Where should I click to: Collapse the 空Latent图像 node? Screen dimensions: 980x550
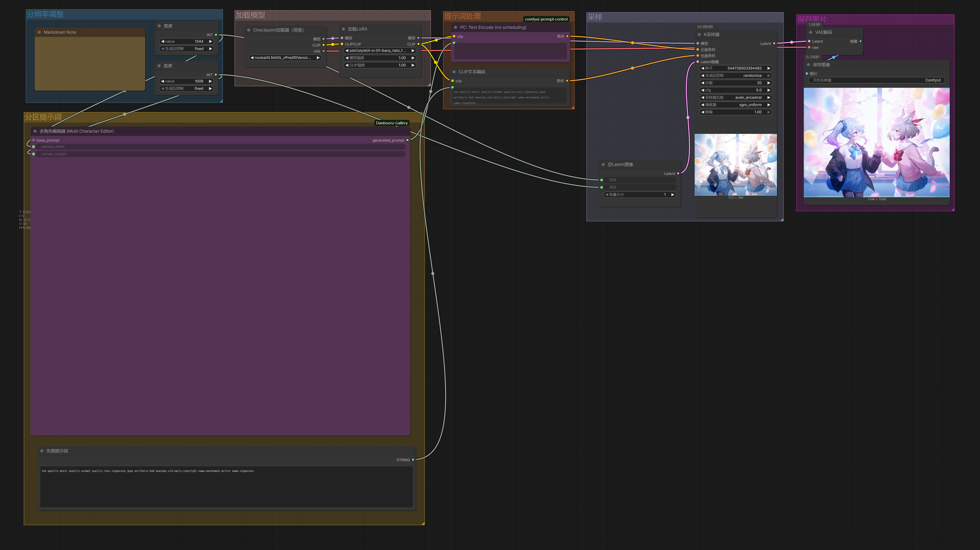[603, 164]
